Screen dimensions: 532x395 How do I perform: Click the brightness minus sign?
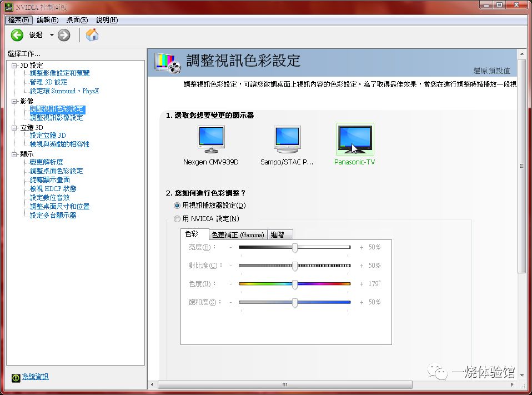tap(230, 247)
